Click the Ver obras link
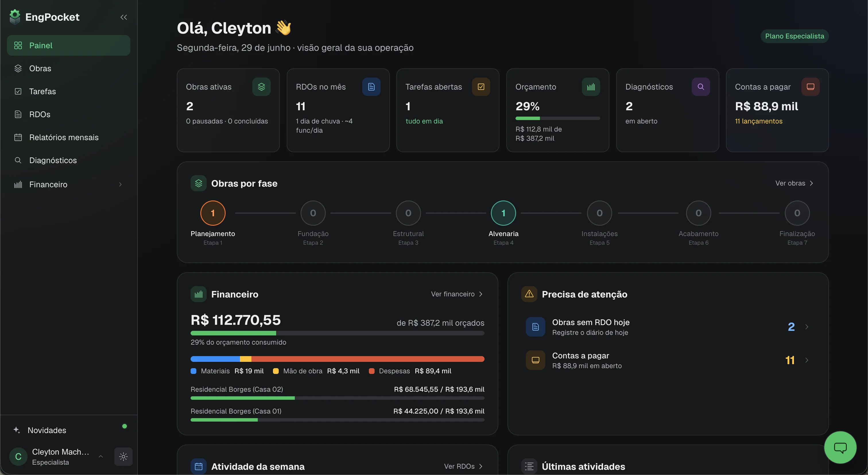 pyautogui.click(x=795, y=183)
